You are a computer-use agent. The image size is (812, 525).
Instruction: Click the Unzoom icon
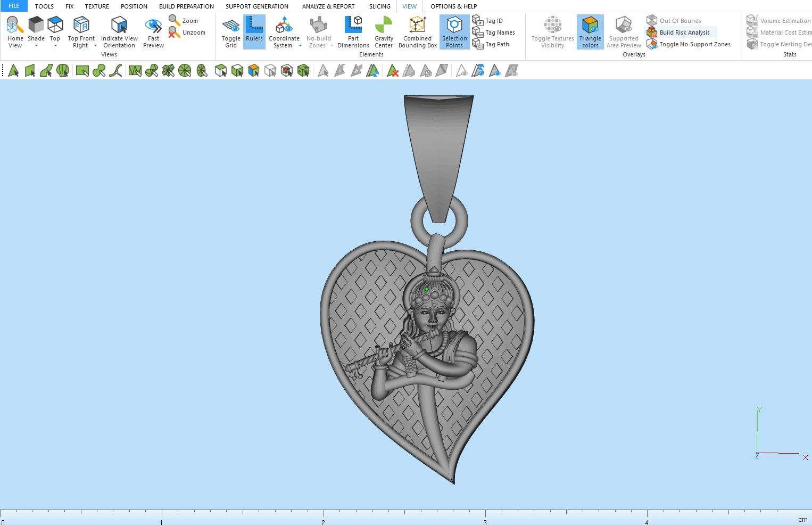pos(175,32)
